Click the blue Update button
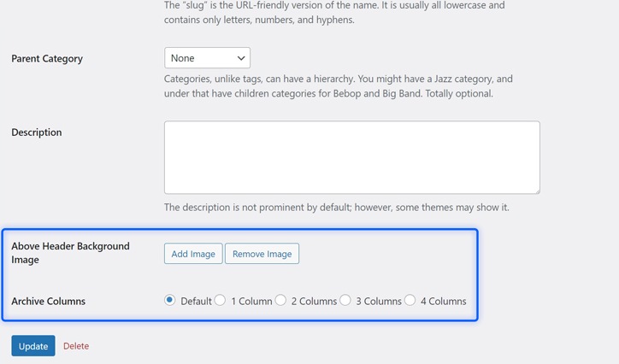Image resolution: width=619 pixels, height=364 pixels. (x=33, y=346)
